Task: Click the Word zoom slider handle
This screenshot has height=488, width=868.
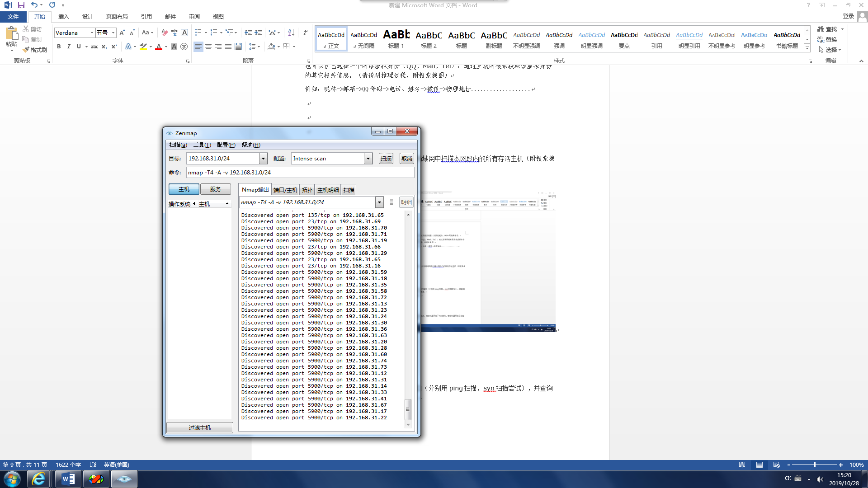Action: (x=814, y=465)
